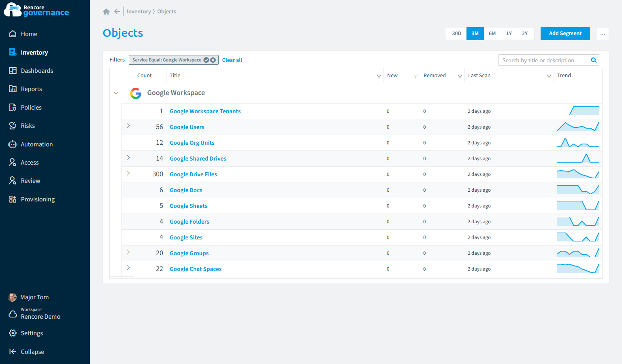Select the 1Y time range
The image size is (622, 364).
coord(509,34)
